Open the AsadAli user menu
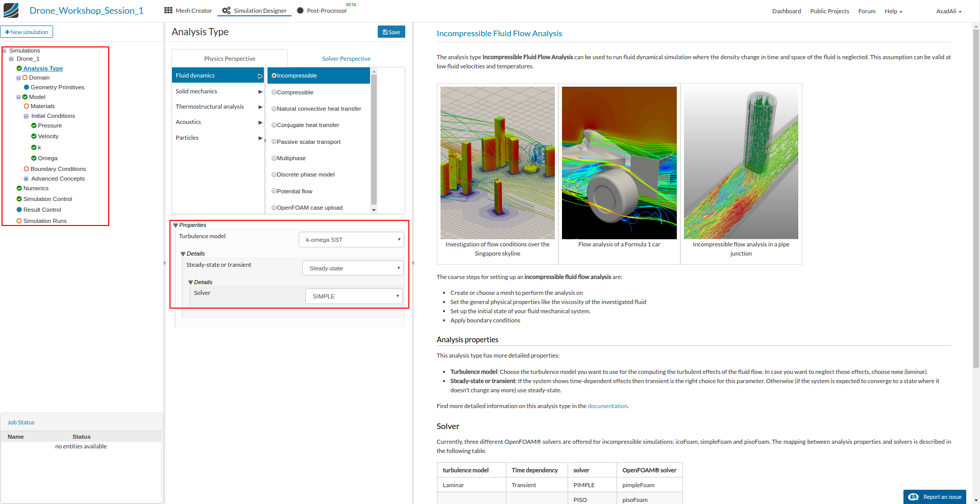980x504 pixels. (949, 11)
